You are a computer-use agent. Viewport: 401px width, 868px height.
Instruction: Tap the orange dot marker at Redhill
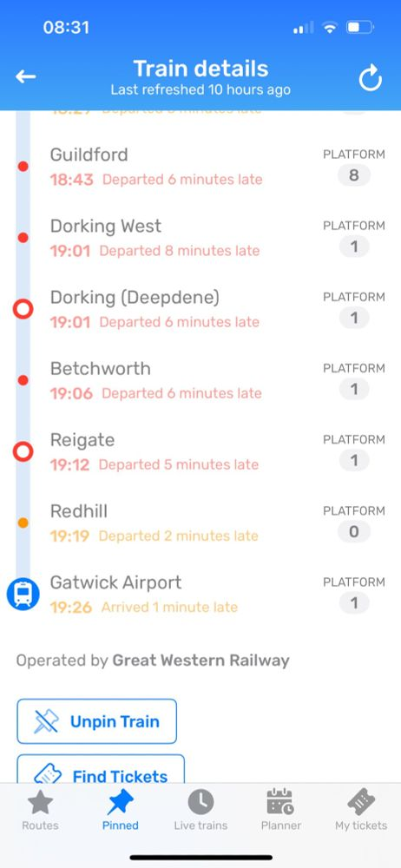click(x=23, y=523)
